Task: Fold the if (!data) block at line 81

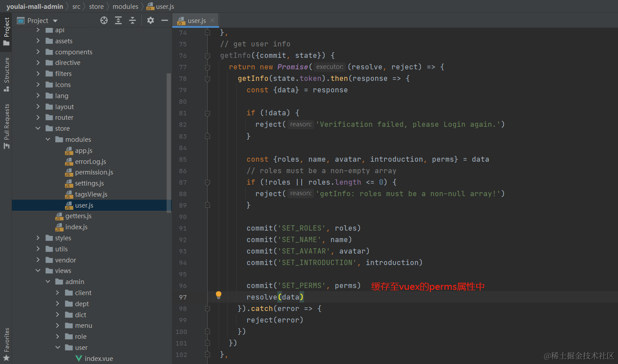Action: click(x=207, y=114)
